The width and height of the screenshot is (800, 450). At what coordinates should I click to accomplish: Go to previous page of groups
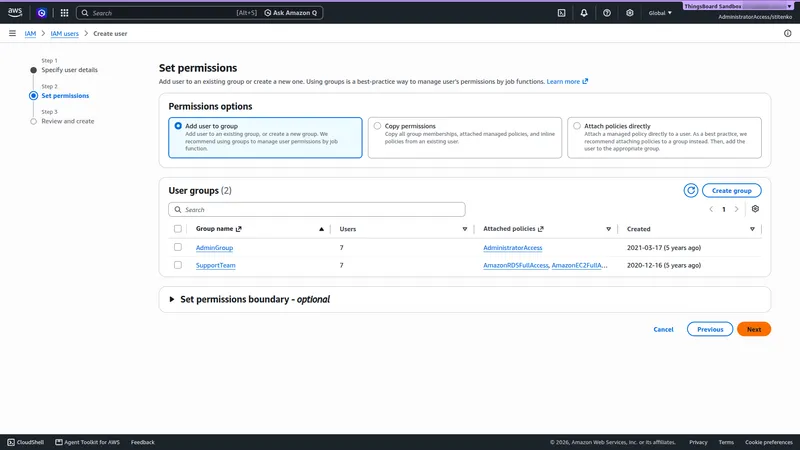(x=711, y=209)
